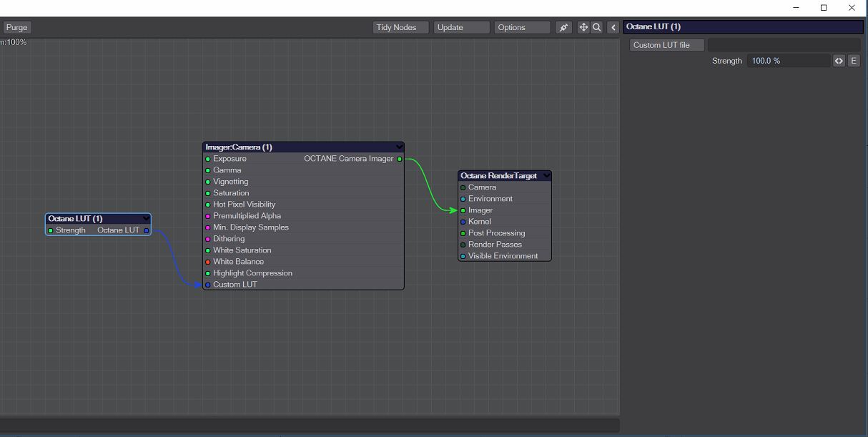This screenshot has height=437, width=868.
Task: Click the Visible Environment input connector
Action: 463,256
